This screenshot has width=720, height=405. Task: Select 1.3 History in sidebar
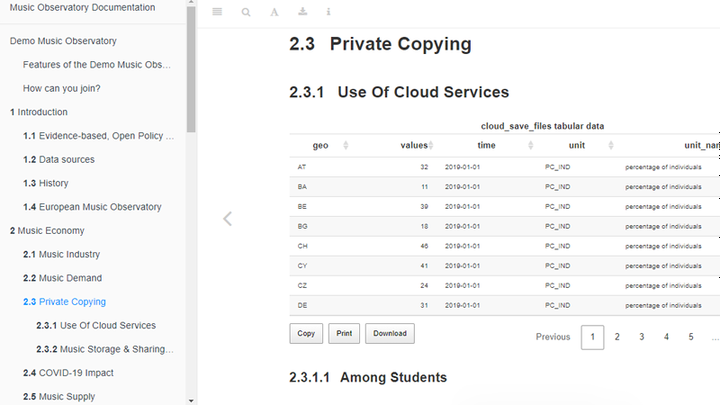[x=46, y=184]
